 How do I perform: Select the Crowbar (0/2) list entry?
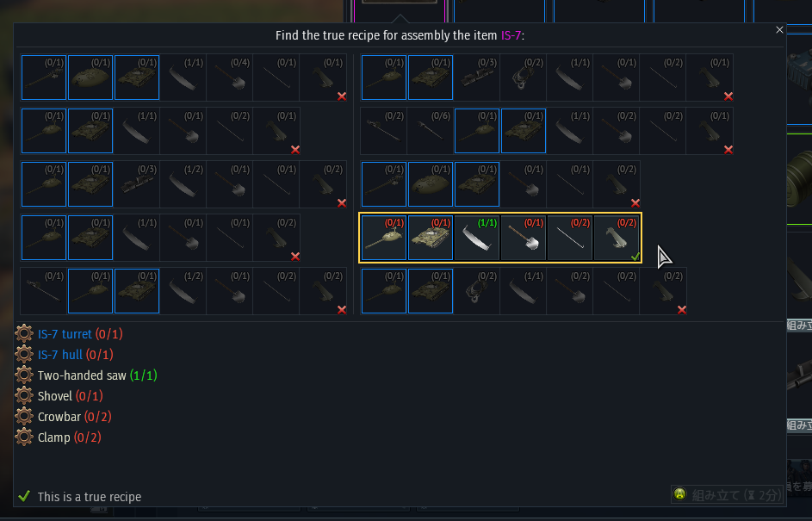[x=75, y=417]
